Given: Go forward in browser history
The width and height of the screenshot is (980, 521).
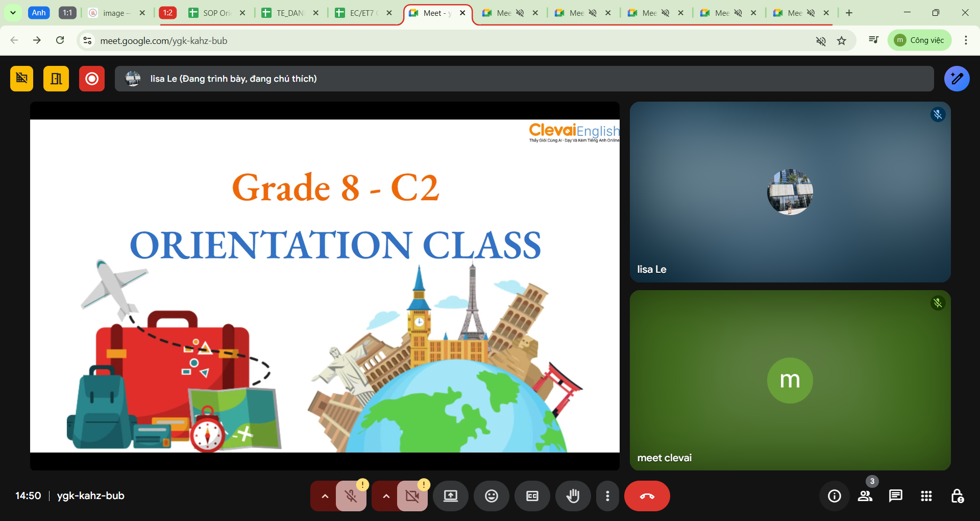Looking at the screenshot, I should pyautogui.click(x=37, y=40).
